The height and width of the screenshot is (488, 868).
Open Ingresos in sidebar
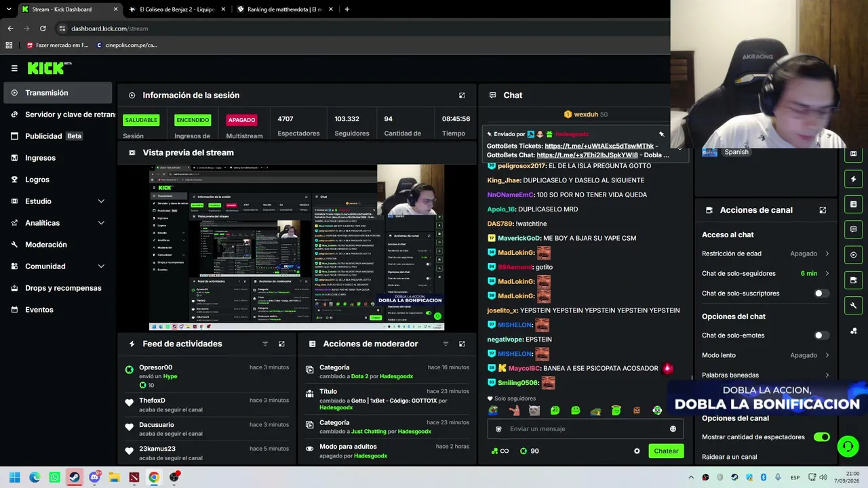point(58,158)
